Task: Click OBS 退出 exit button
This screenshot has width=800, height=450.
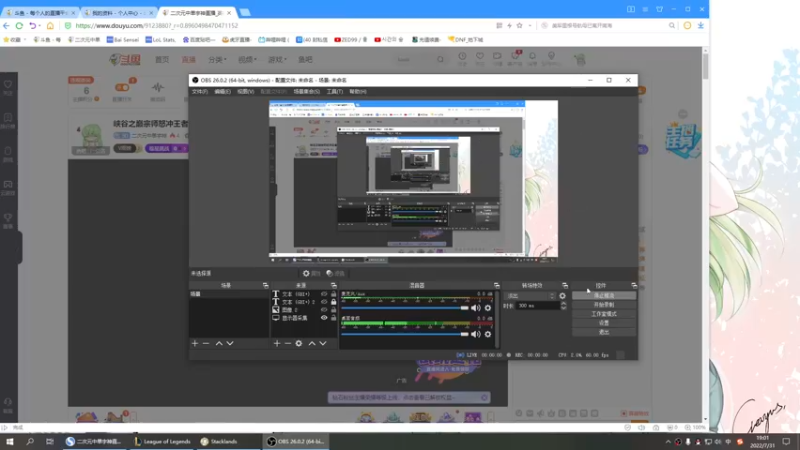Action: click(604, 332)
